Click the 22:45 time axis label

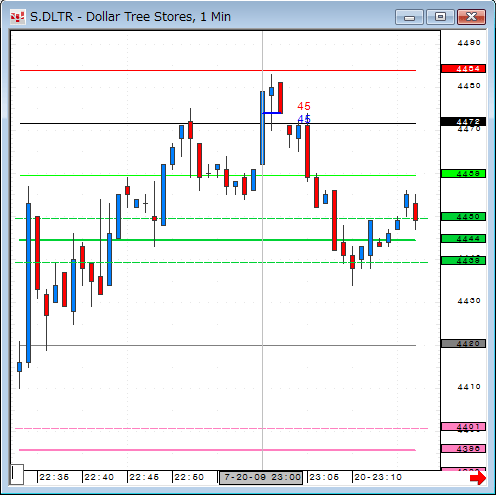(x=144, y=477)
